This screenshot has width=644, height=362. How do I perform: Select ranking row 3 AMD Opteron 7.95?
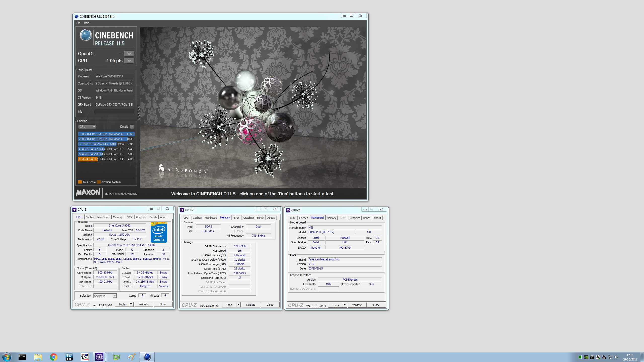(x=106, y=144)
